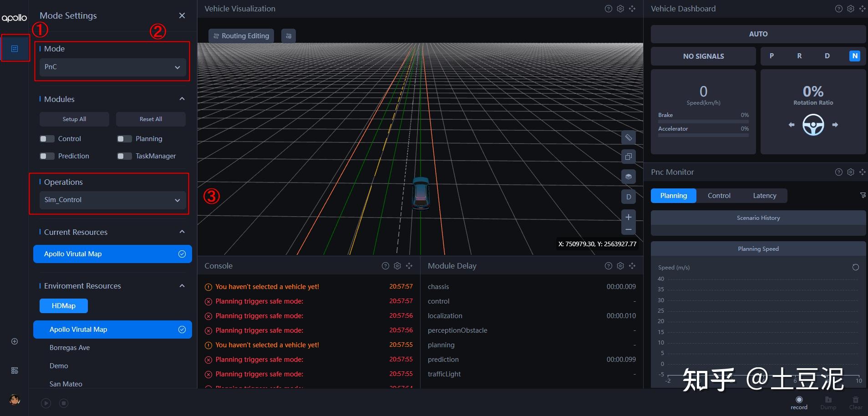Toggle the Control module switch

point(47,139)
